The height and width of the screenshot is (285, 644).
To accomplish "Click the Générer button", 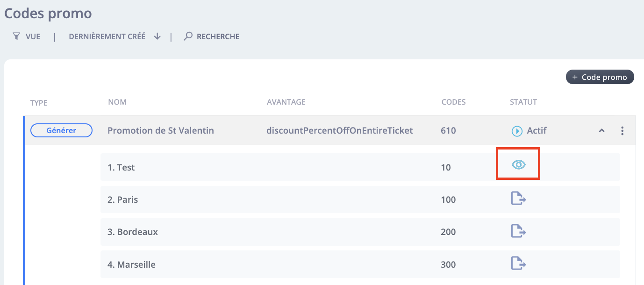I will (x=61, y=131).
